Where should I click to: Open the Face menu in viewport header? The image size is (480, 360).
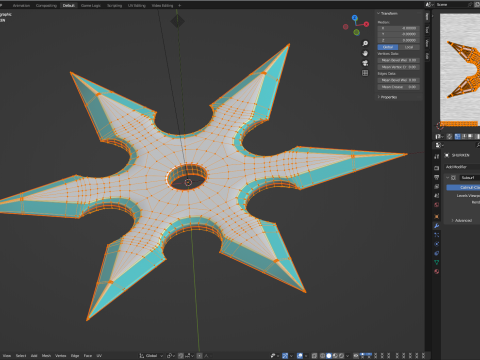(x=88, y=356)
